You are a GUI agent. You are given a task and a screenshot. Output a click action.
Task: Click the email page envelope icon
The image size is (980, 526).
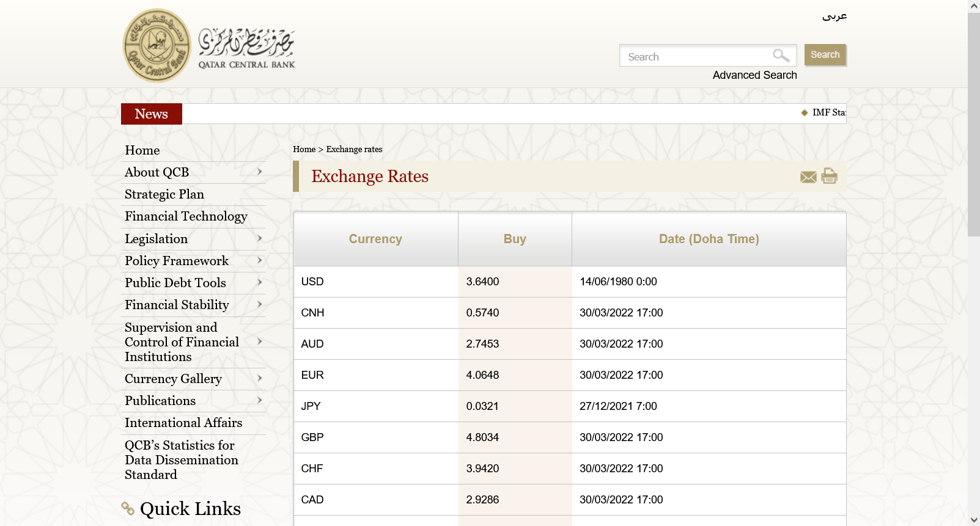tap(808, 177)
